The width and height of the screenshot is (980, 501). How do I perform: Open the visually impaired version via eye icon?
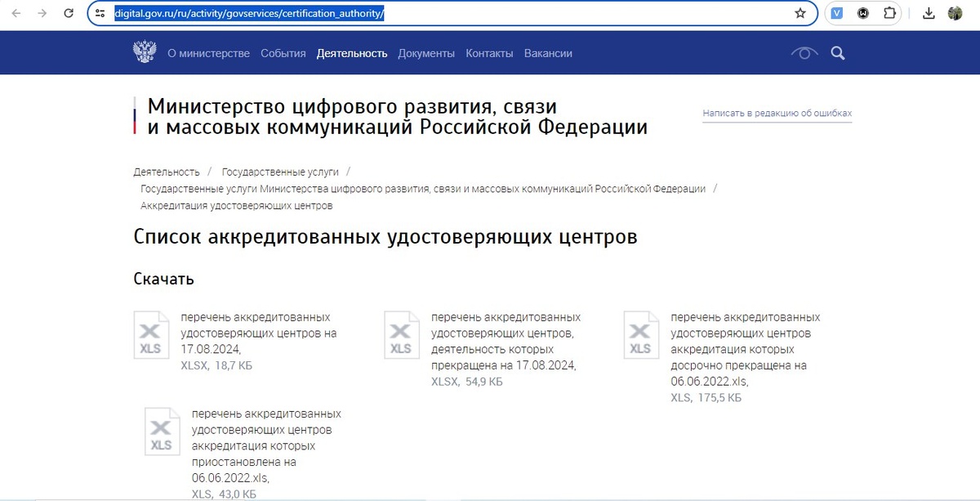tap(804, 51)
